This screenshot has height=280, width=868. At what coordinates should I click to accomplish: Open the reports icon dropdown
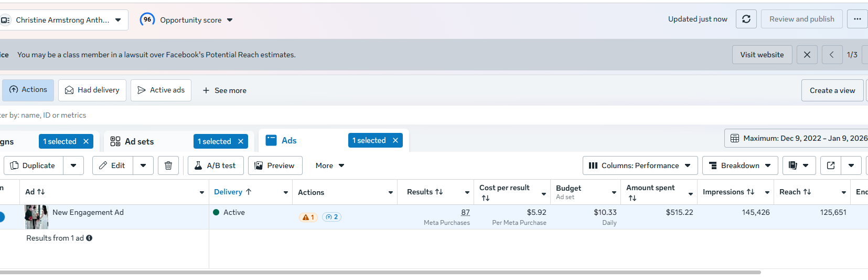[x=799, y=165]
